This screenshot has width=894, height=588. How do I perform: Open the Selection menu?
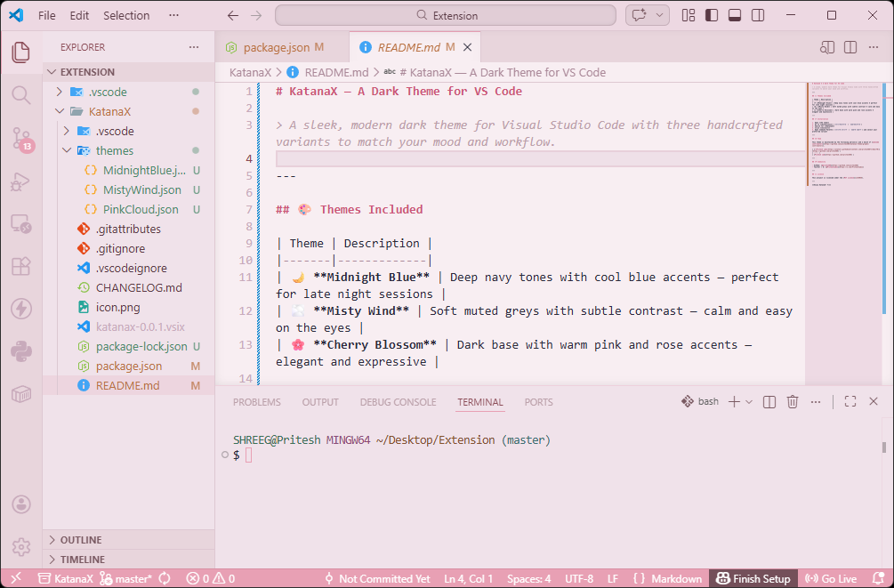(x=126, y=15)
